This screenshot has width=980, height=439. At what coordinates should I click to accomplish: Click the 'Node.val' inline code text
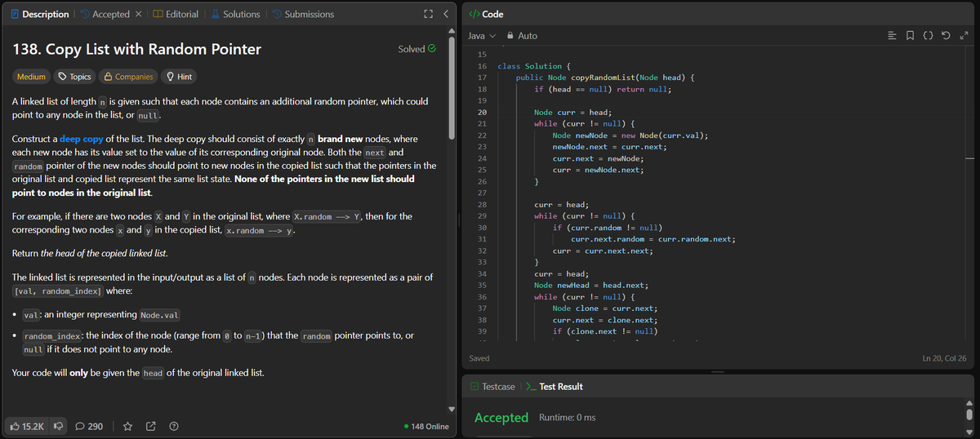[161, 316]
